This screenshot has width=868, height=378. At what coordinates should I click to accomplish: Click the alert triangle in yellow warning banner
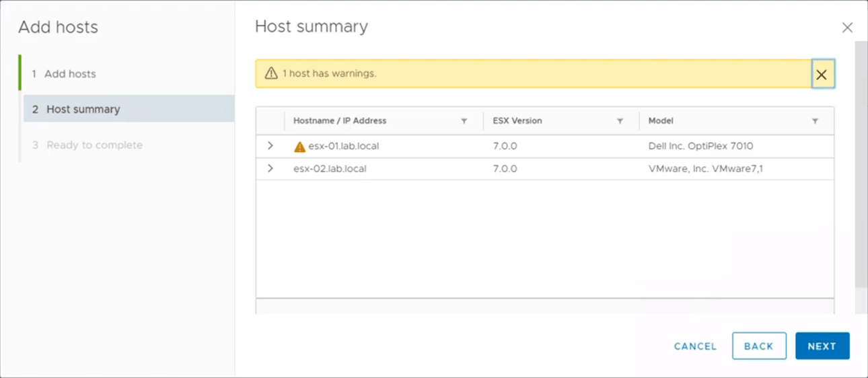(x=271, y=73)
